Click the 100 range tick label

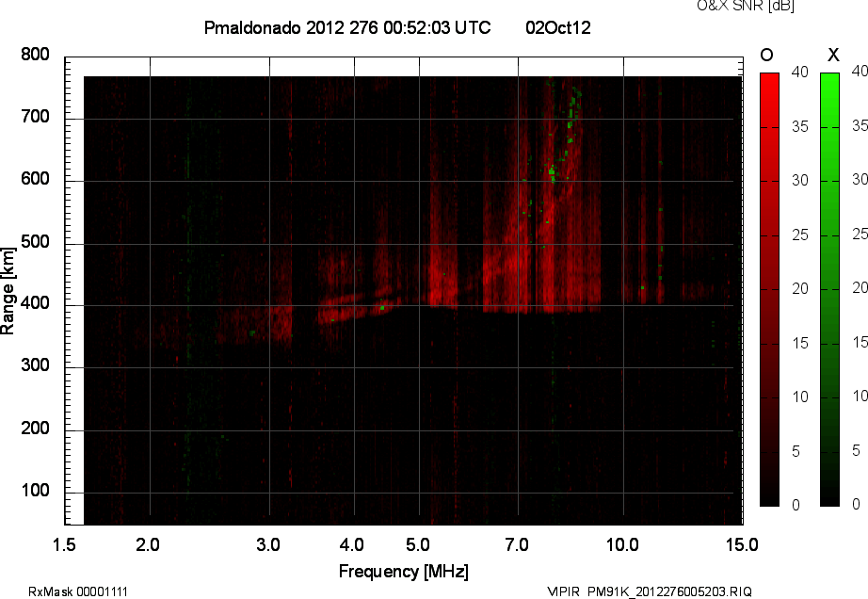pos(35,491)
